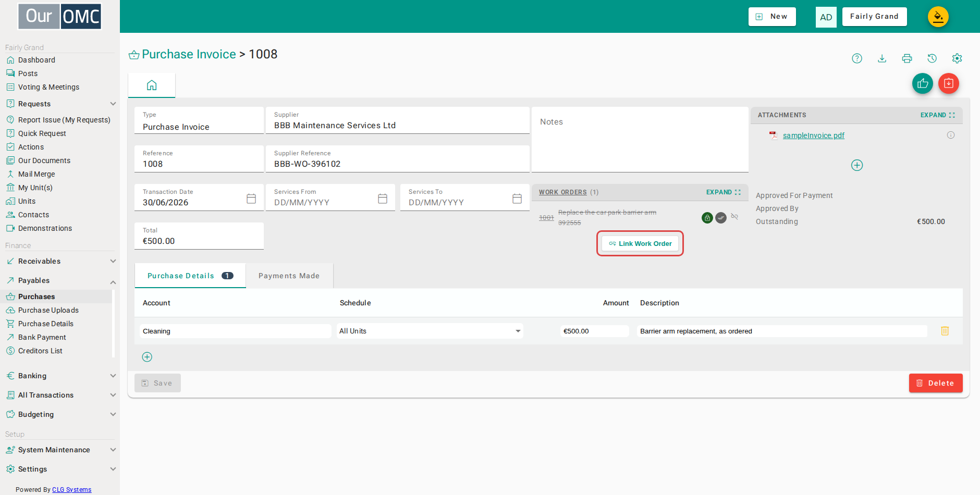Image resolution: width=980 pixels, height=495 pixels.
Task: Approve the invoice with the green thumbs-up button
Action: 923,83
